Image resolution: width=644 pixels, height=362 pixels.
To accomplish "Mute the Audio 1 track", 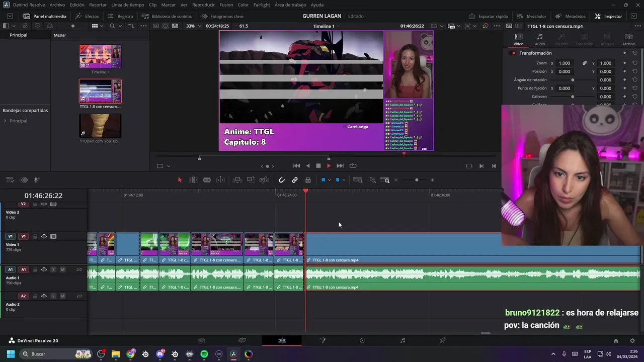I will 62,269.
